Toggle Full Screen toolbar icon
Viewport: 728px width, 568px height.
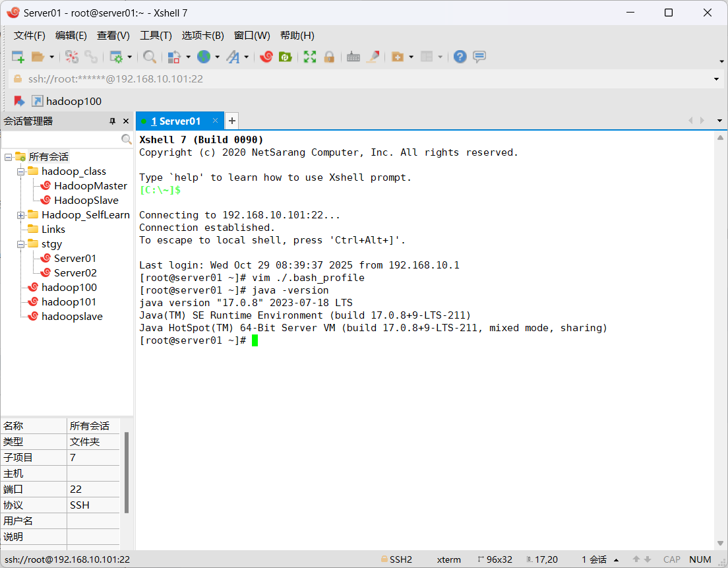coord(310,57)
